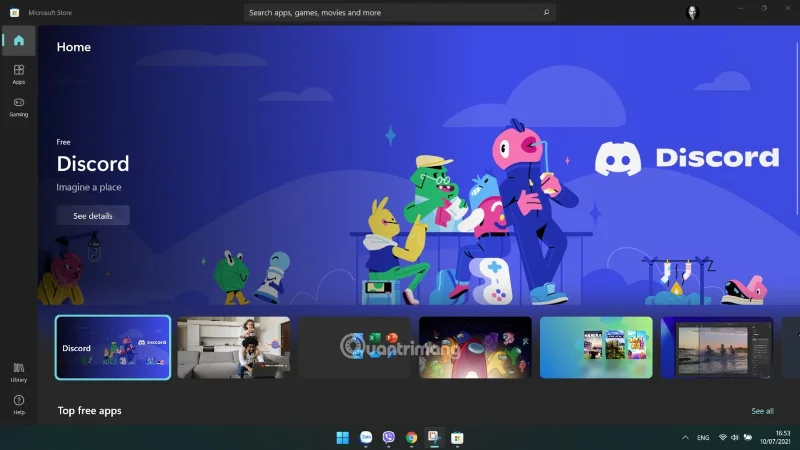
Task: Open the Home section in sidebar
Action: click(x=19, y=40)
